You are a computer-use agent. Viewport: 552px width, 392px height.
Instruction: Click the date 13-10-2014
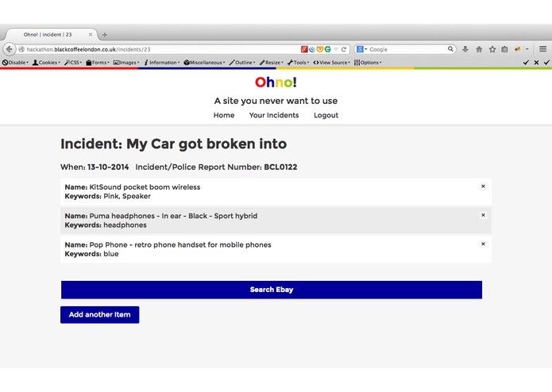pos(108,167)
